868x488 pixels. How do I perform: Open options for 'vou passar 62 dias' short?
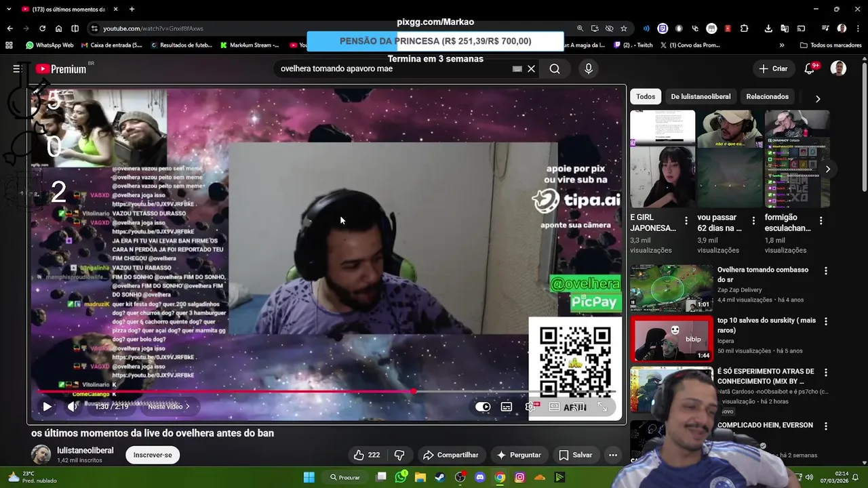tap(753, 221)
